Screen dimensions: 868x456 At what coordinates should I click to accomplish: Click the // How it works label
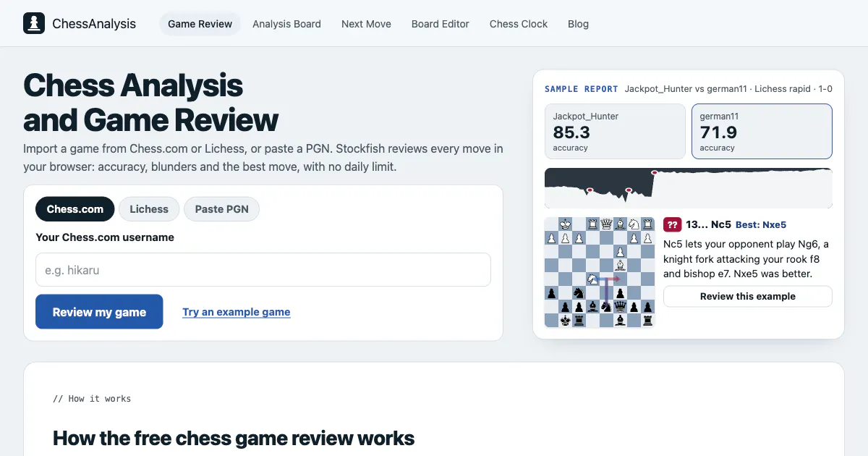pos(92,399)
